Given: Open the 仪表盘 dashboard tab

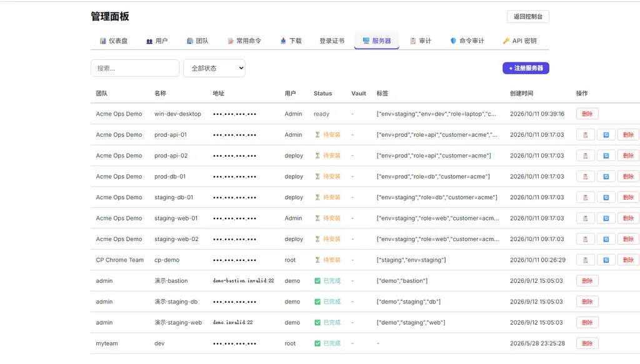Looking at the screenshot, I should 114,41.
